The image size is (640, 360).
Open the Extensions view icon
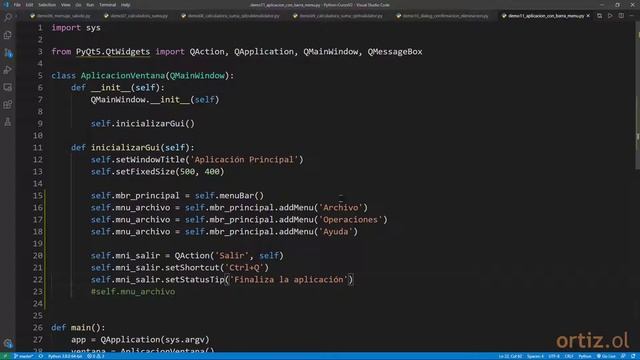coord(8,104)
